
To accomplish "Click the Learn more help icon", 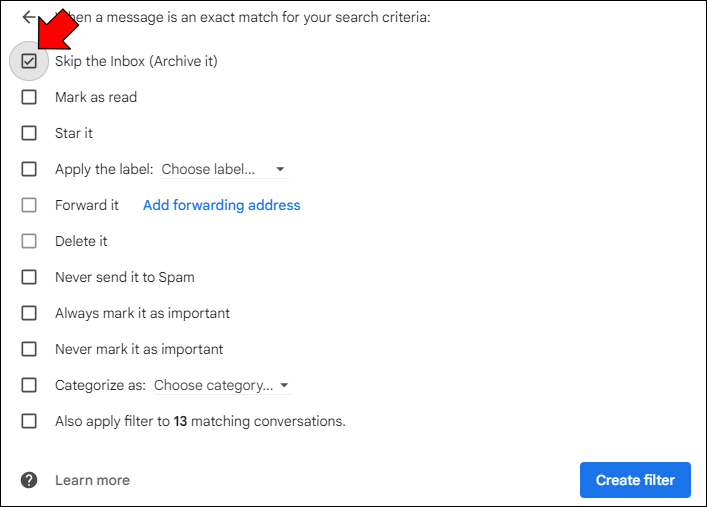I will [29, 480].
